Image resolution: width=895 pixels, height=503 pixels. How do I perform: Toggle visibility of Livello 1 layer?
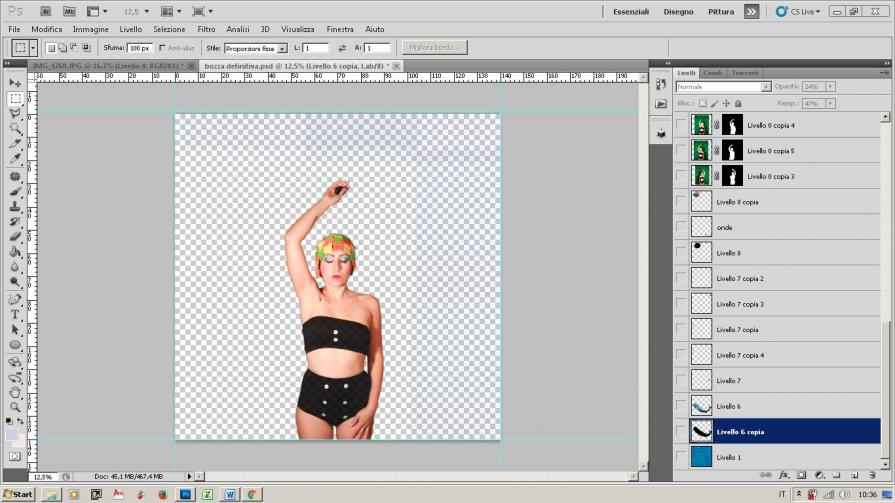click(x=681, y=457)
